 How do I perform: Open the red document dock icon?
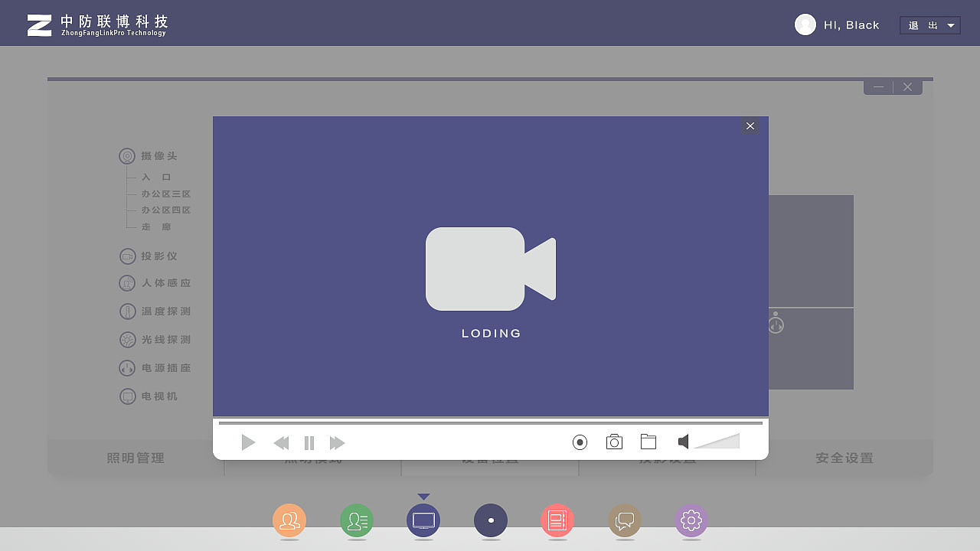pyautogui.click(x=557, y=520)
